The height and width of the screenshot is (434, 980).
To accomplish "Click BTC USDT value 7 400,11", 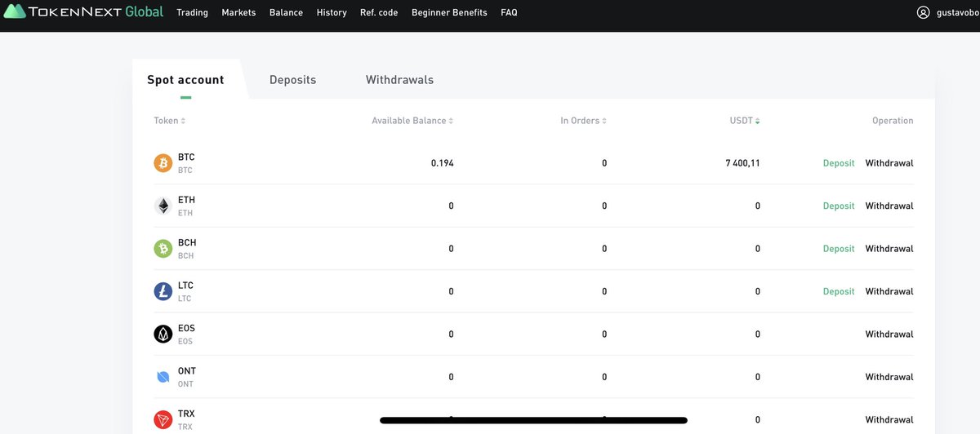I will point(742,163).
